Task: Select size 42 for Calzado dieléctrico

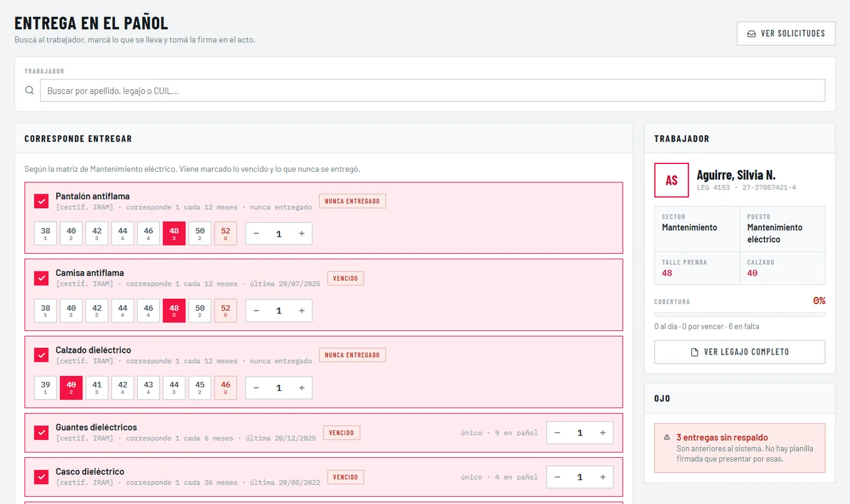Action: (123, 388)
